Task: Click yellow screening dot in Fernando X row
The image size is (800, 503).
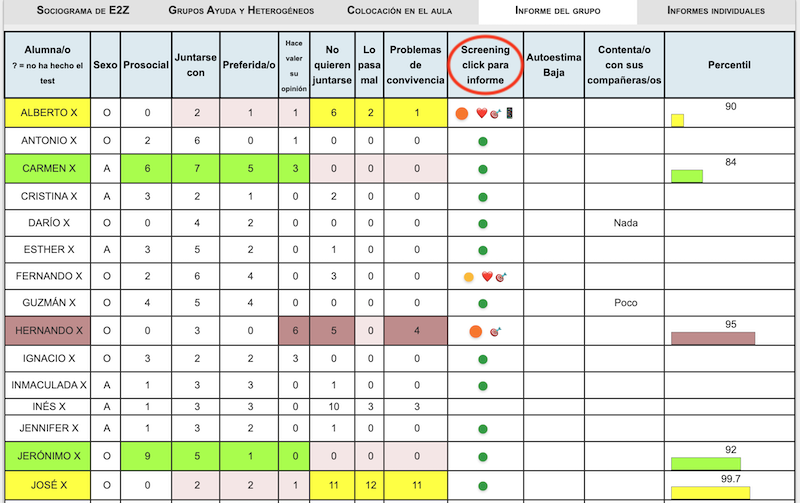Action: point(467,277)
